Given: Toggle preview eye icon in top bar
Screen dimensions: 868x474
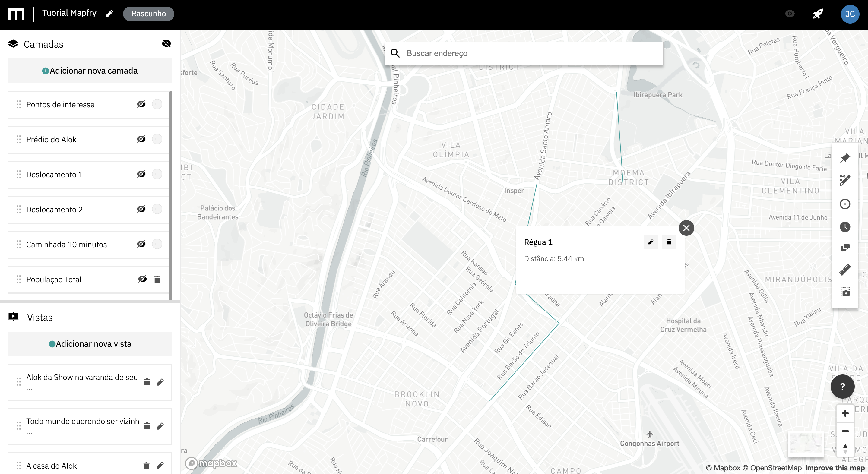Looking at the screenshot, I should (x=790, y=14).
